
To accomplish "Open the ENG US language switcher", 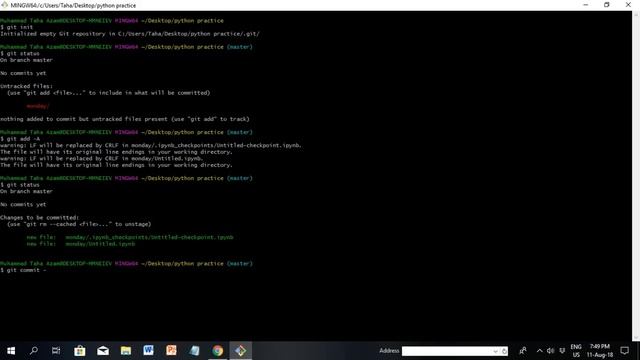I will point(576,351).
